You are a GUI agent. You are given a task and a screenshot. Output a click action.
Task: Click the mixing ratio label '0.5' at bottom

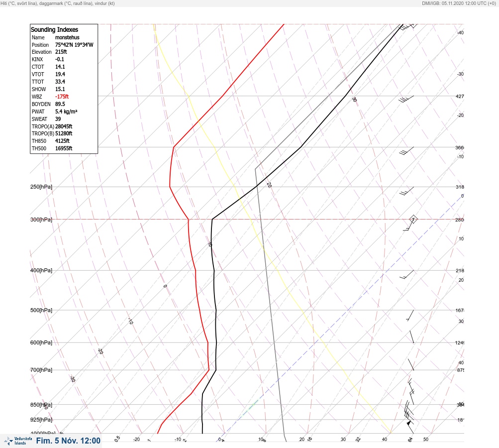click(117, 439)
